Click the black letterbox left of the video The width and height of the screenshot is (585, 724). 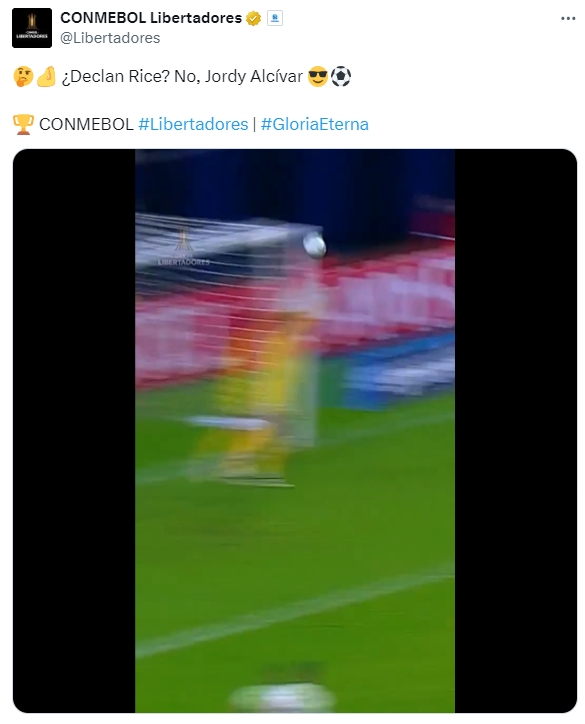click(74, 431)
